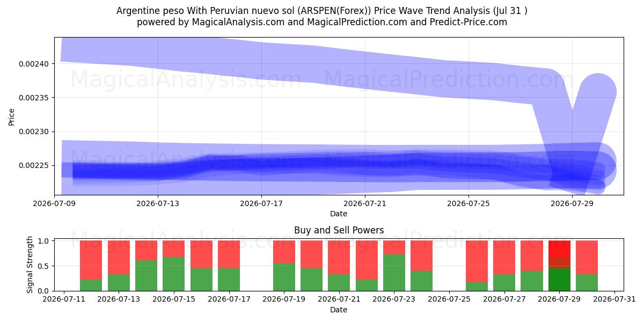Click the 2026-07-17 date label on price chart
644x322 pixels.
[x=261, y=203]
